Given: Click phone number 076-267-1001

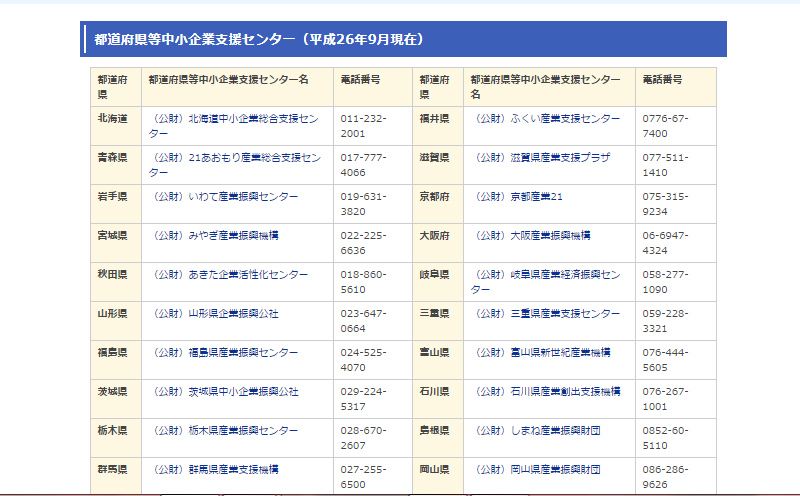Looking at the screenshot, I should pos(665,399).
